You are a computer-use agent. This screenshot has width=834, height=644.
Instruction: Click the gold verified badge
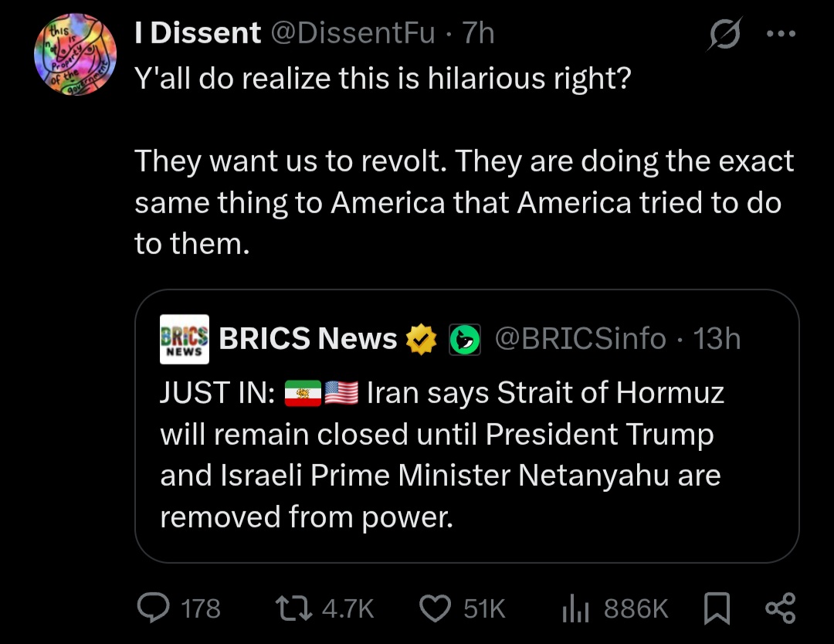(x=422, y=339)
